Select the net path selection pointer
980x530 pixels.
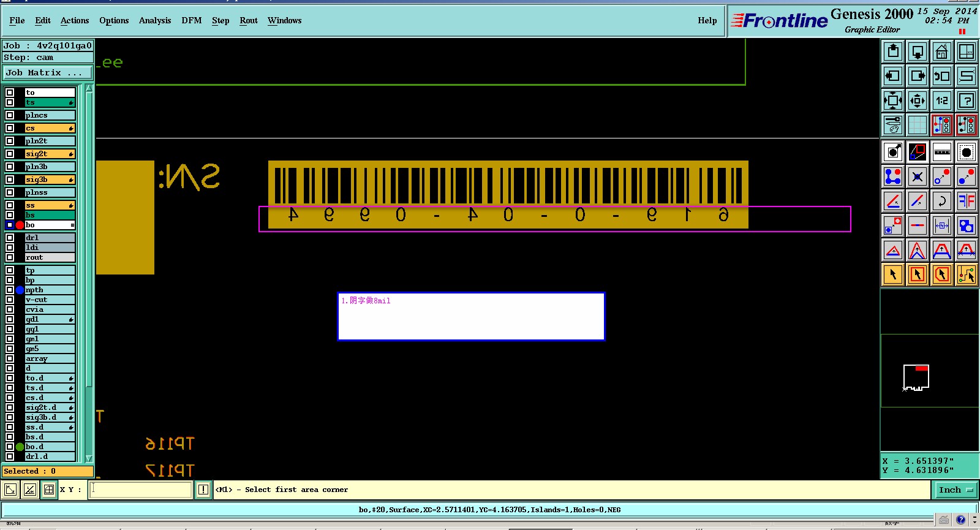pyautogui.click(x=967, y=274)
